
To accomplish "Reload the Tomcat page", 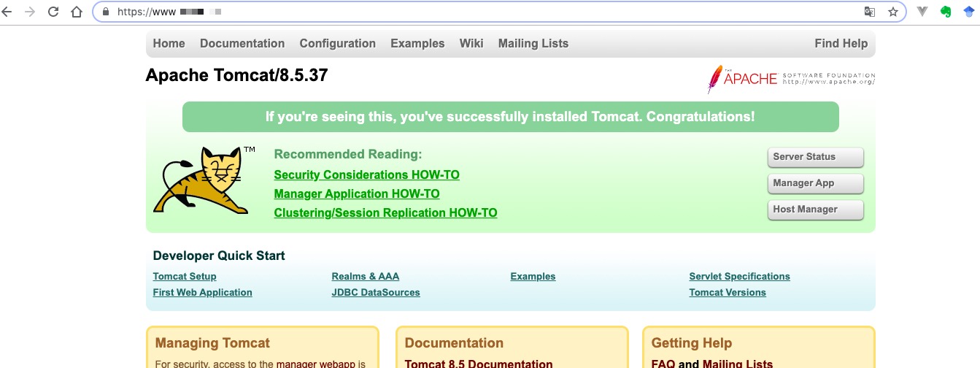I will tap(53, 12).
